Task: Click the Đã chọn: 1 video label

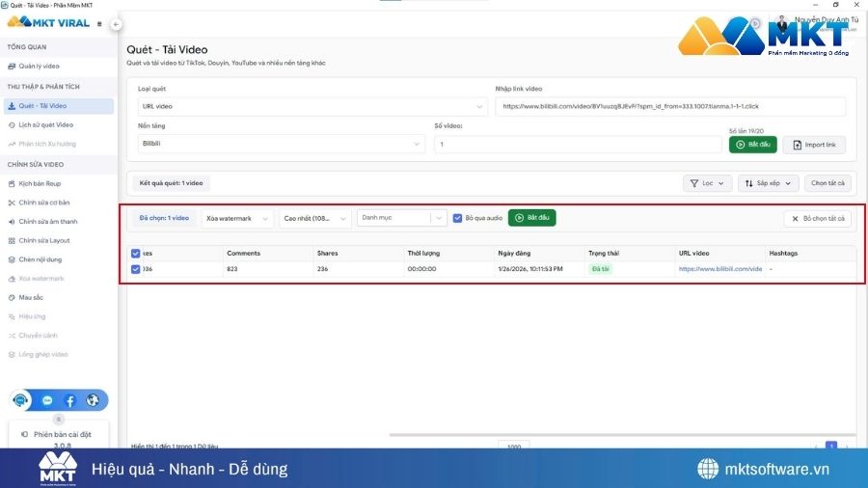Action: point(164,218)
